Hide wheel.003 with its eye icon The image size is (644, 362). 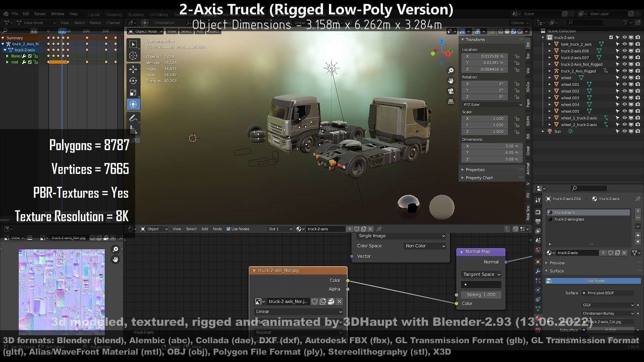click(625, 98)
